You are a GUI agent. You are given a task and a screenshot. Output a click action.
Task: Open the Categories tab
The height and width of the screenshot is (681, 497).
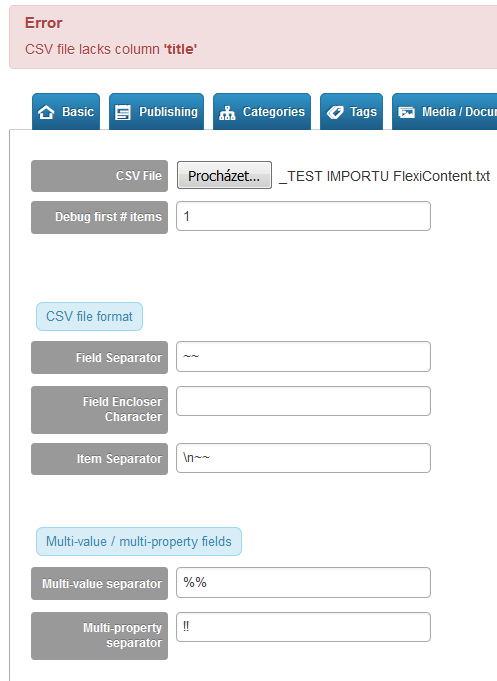(x=262, y=112)
